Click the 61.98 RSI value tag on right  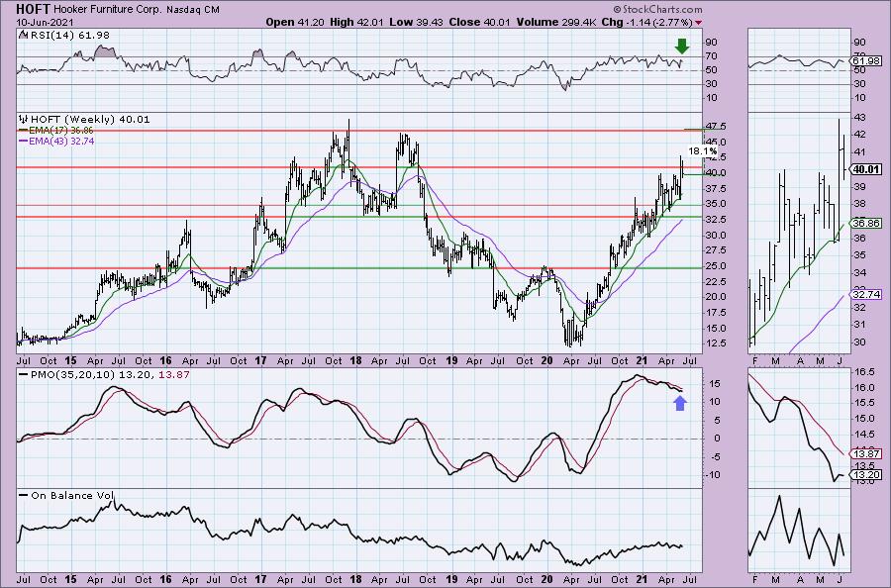click(866, 60)
